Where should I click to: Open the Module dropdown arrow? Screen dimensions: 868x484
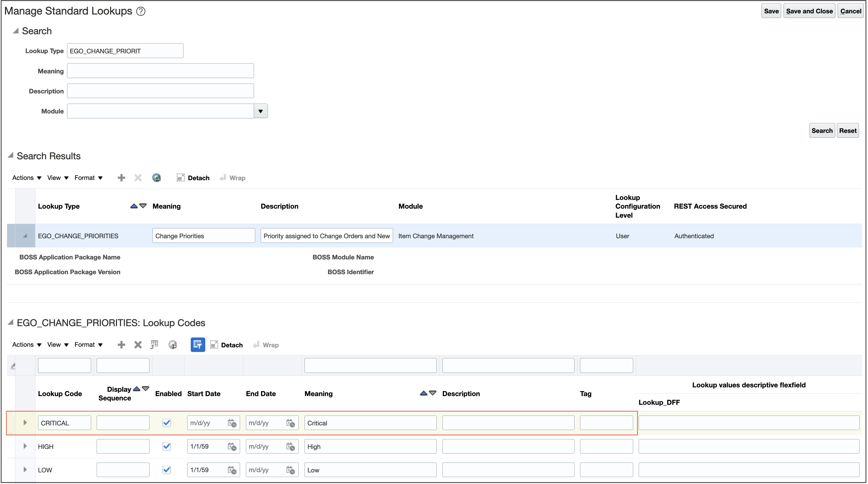pos(260,111)
